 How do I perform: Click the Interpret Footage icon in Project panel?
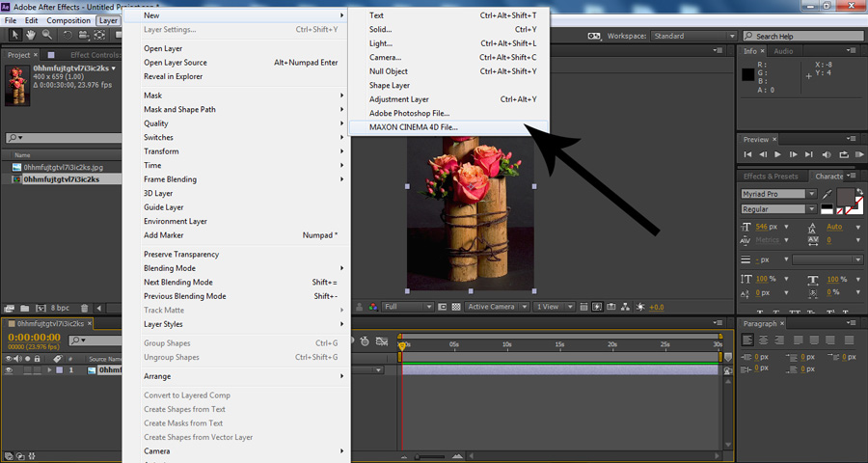click(9, 308)
